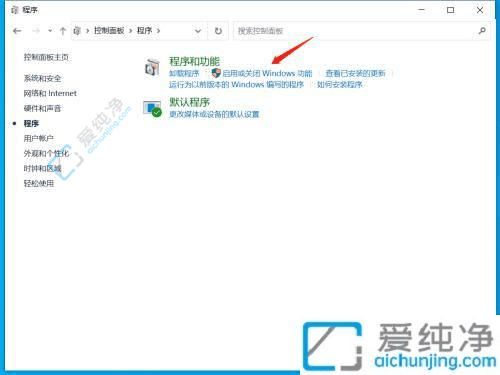The image size is (500, 375).
Task: Open 控制面板主页 in sidebar
Action: click(x=46, y=57)
